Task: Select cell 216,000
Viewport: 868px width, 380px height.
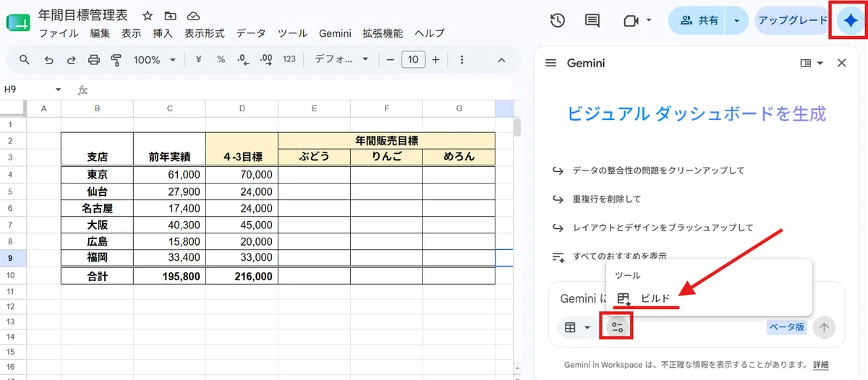Action: point(242,276)
